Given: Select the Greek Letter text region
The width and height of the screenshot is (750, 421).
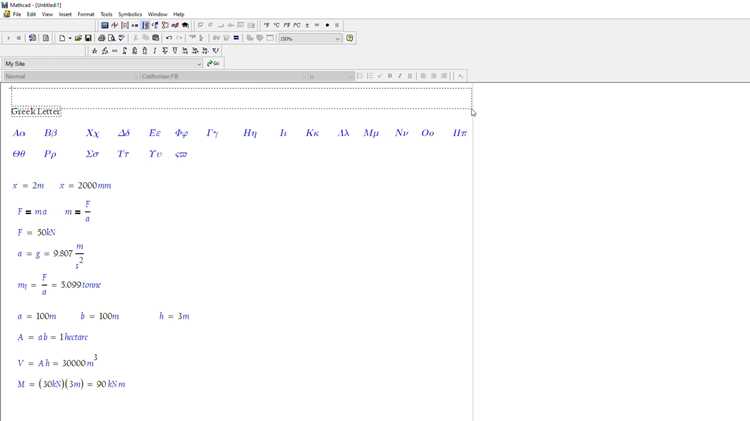Looking at the screenshot, I should tap(36, 111).
